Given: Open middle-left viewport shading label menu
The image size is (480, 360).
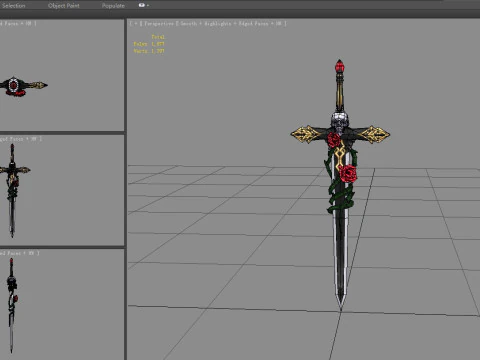Looking at the screenshot, I should click(21, 139).
